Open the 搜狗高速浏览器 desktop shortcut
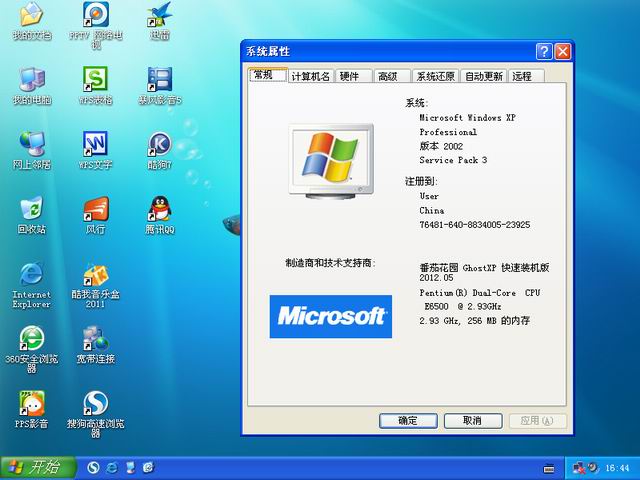This screenshot has height=480, width=640. pos(96,414)
